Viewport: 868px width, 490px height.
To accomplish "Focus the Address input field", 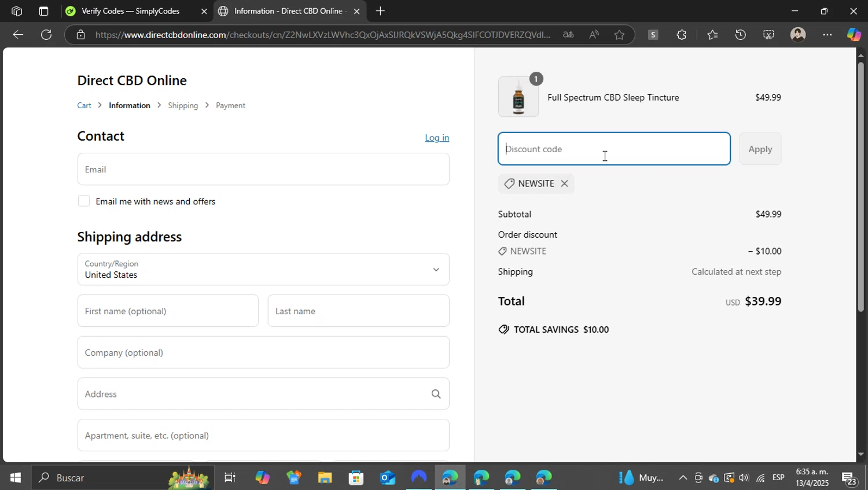I will pos(263,394).
